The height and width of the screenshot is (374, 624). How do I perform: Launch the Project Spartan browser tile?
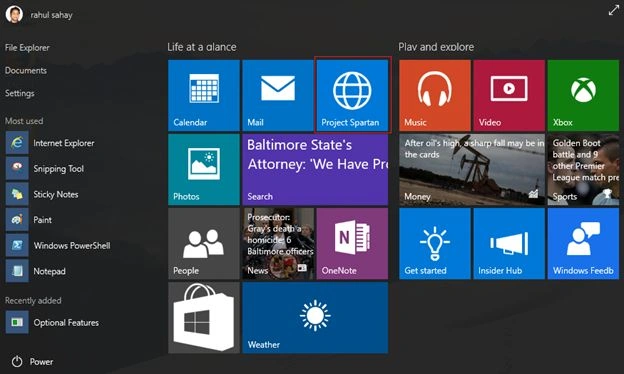(352, 95)
